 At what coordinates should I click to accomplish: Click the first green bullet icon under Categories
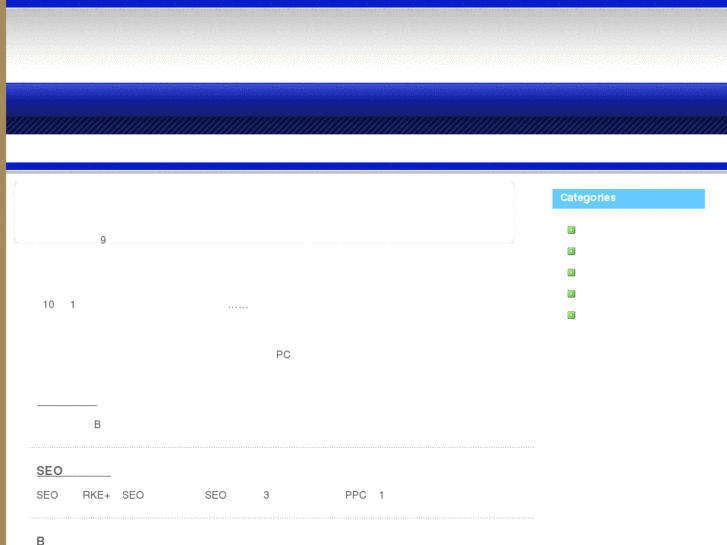[571, 230]
